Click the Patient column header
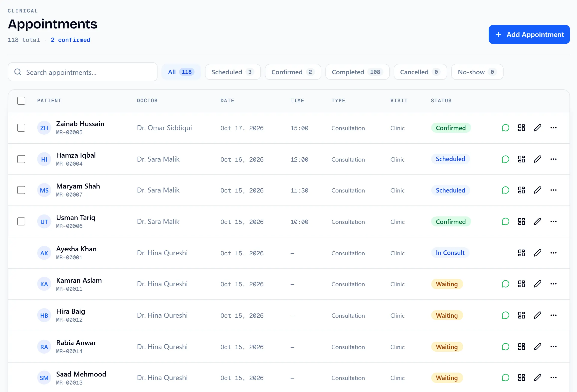This screenshot has height=392, width=577. [x=49, y=101]
